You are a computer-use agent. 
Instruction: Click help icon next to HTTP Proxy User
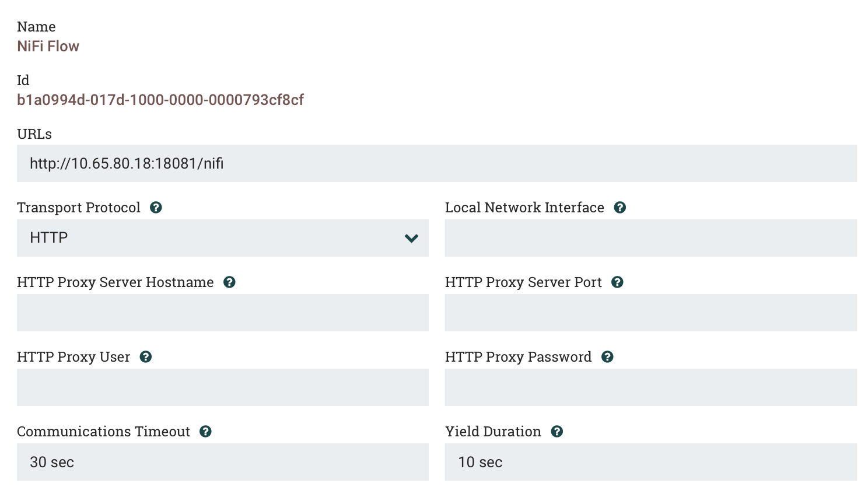146,357
